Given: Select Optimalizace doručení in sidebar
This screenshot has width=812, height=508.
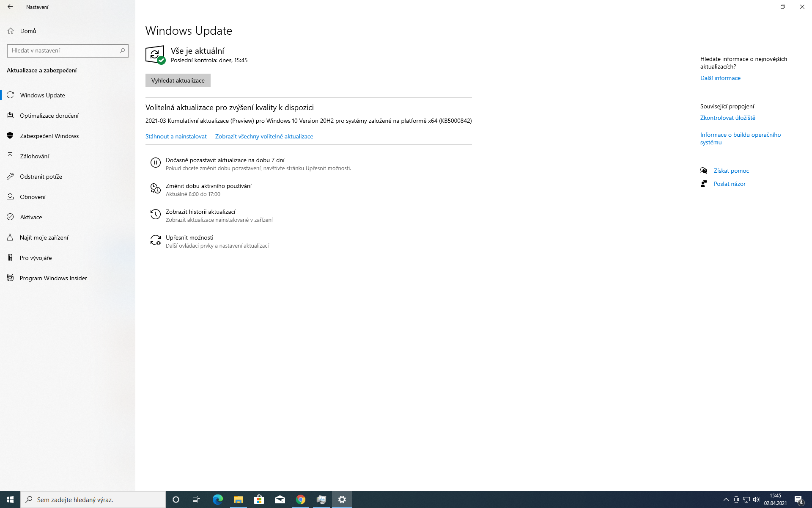Looking at the screenshot, I should pyautogui.click(x=49, y=116).
